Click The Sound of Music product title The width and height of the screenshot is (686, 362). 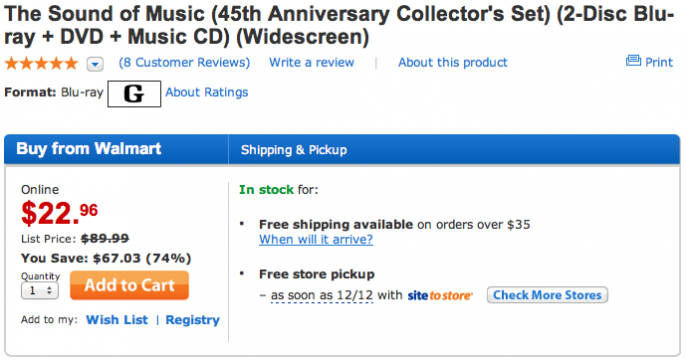pos(339,25)
